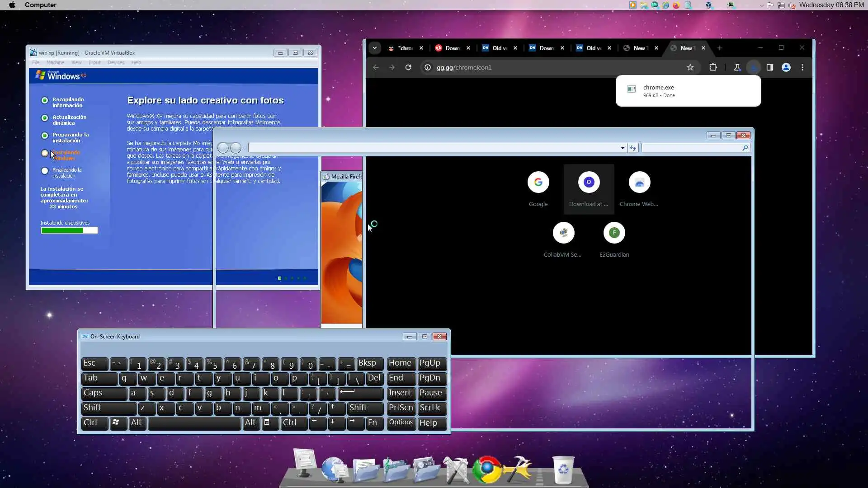Screen dimensions: 868x488
Task: Launch Chrome from the dock
Action: point(486,470)
